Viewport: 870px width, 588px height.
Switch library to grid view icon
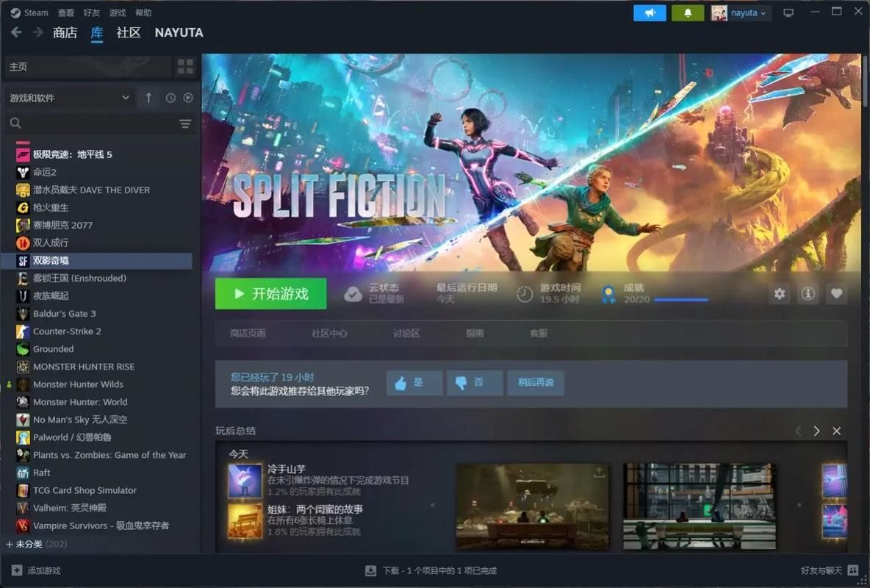[x=185, y=67]
